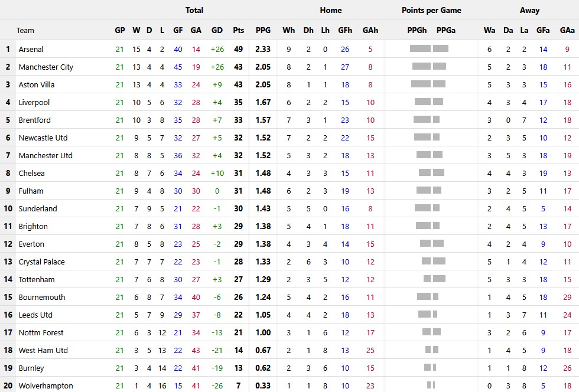This screenshot has height=392, width=579.
Task: Open the Brentford team link
Action: [34, 120]
